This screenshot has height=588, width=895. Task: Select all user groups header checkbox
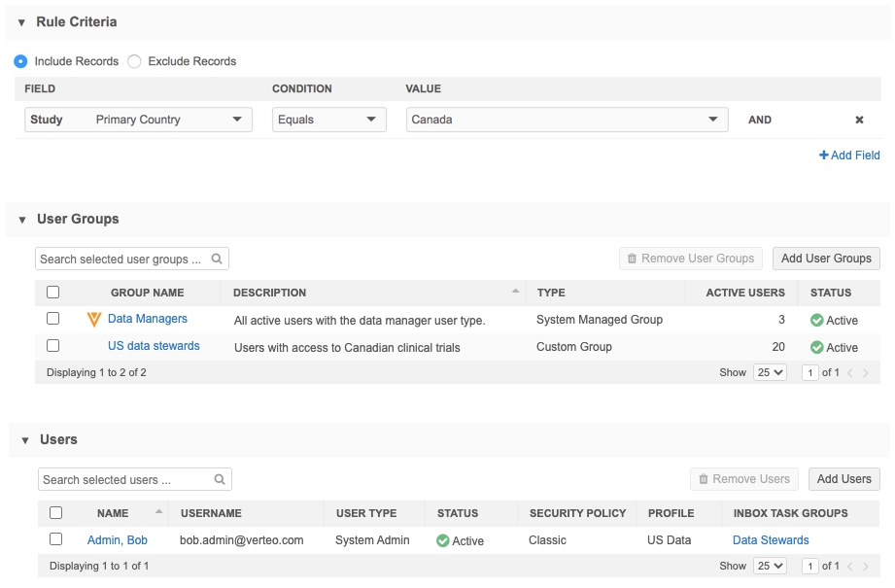pos(53,292)
